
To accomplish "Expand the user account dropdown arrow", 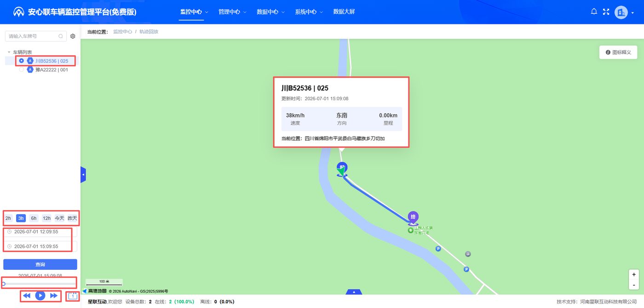I will 632,13.
